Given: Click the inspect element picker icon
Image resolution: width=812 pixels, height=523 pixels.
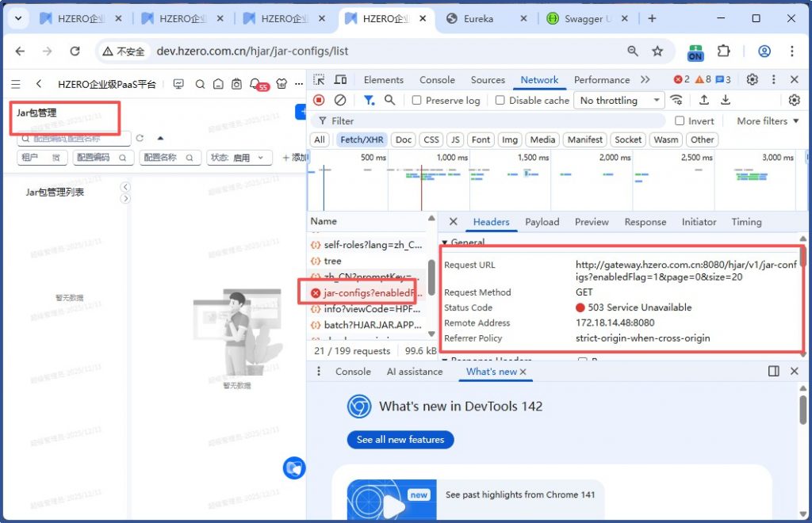Looking at the screenshot, I should click(319, 80).
